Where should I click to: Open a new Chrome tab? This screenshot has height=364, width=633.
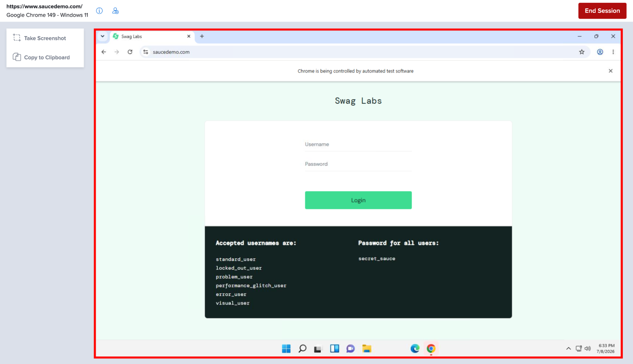(202, 36)
